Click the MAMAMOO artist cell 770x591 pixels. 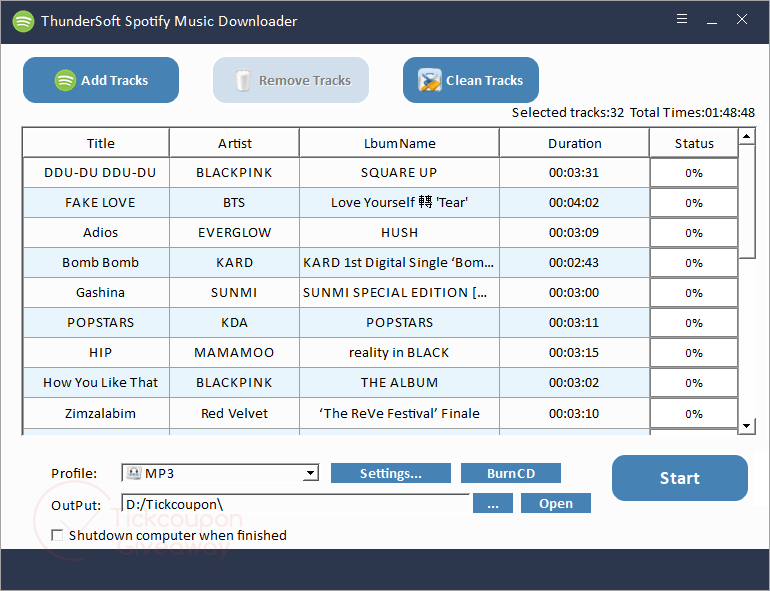[234, 352]
